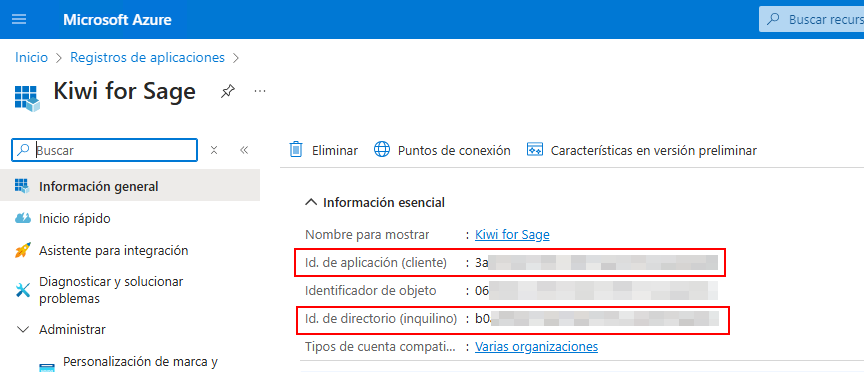Viewport: 864px width, 372px height.
Task: Open the hamburger portal menu
Action: [19, 19]
